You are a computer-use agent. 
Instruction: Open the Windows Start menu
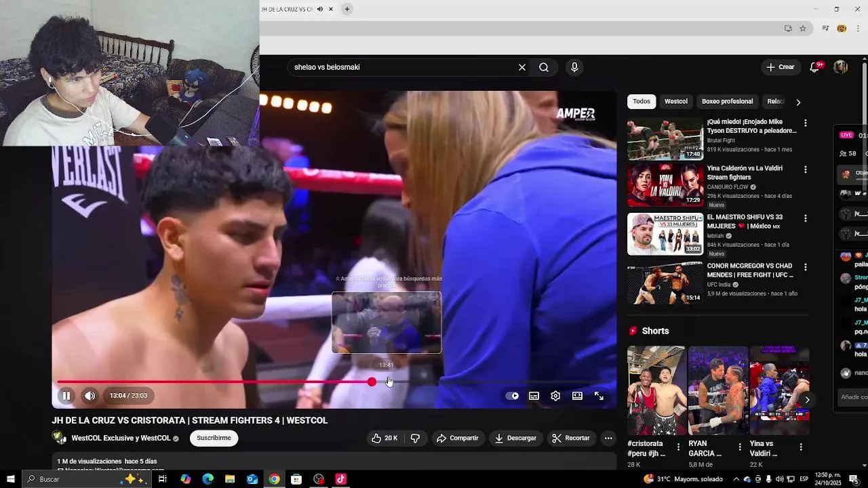(11, 479)
